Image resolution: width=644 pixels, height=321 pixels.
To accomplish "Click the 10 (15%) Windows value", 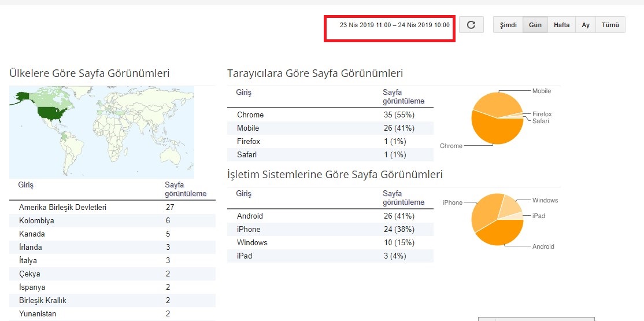I will (x=399, y=242).
